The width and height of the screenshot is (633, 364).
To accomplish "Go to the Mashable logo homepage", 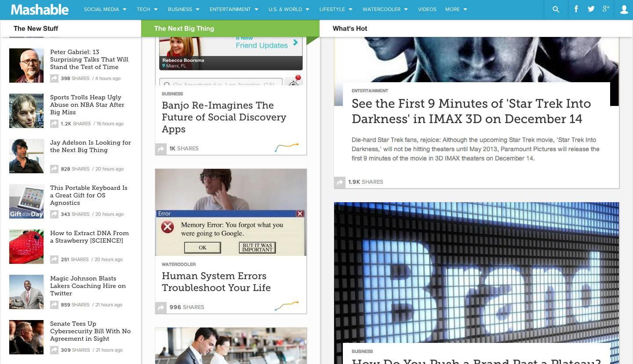I will click(40, 9).
